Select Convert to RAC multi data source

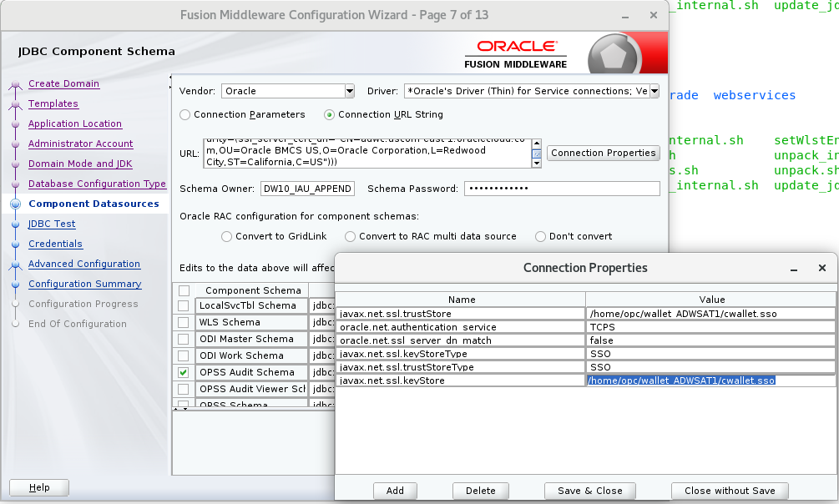coord(350,236)
